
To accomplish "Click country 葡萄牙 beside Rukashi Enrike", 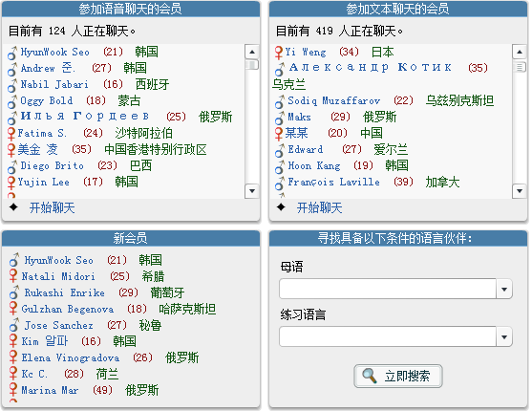I will 167,292.
